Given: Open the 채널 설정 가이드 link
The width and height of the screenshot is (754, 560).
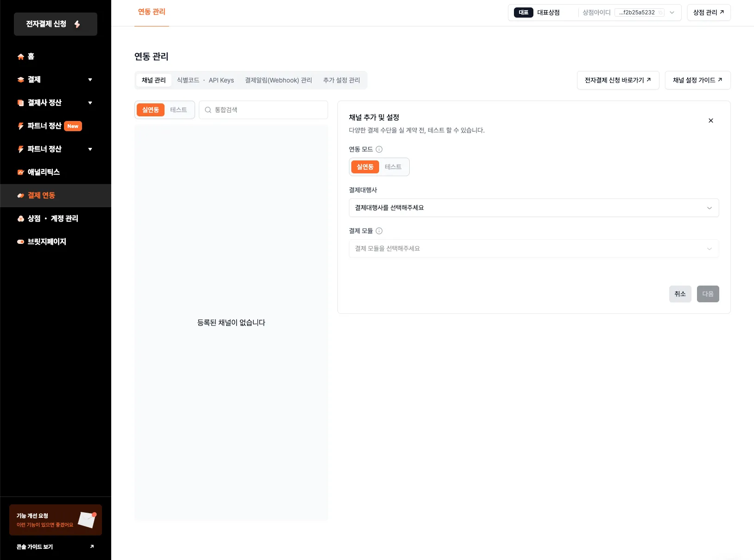Looking at the screenshot, I should pos(697,80).
